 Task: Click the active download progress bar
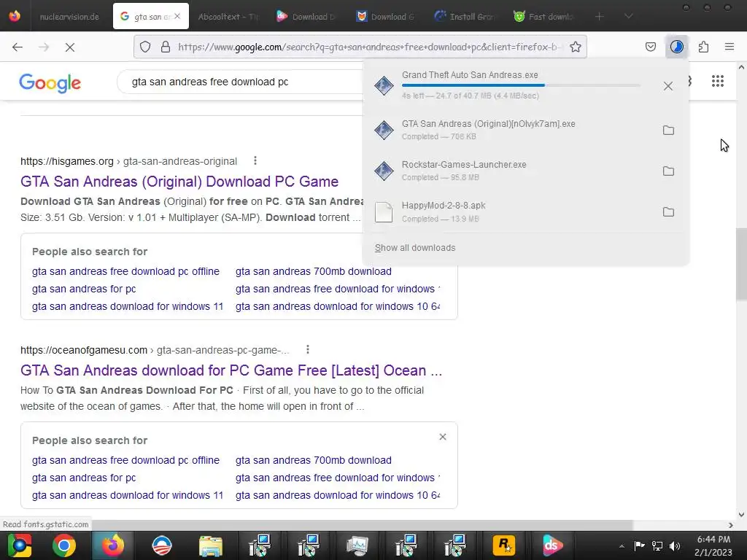pyautogui.click(x=521, y=85)
